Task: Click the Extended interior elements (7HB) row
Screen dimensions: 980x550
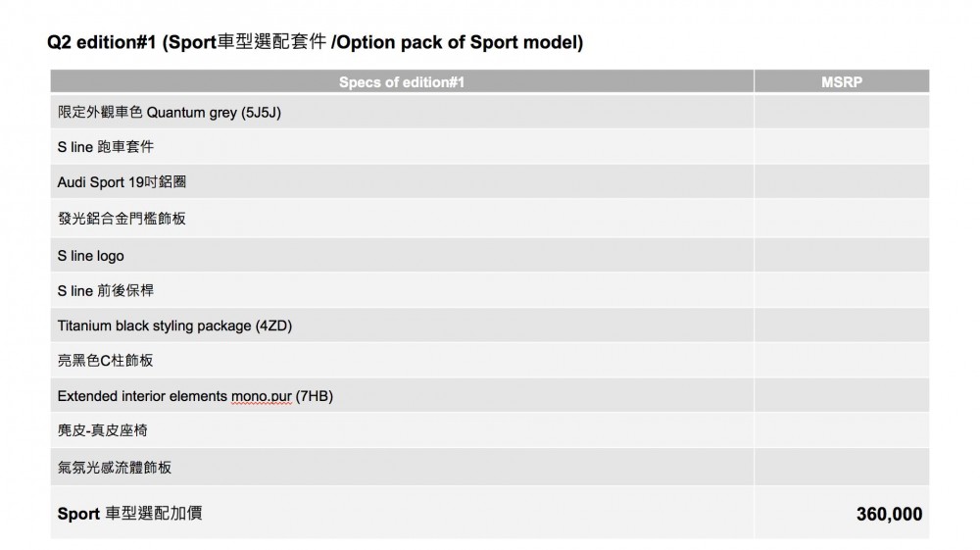Action: tap(202, 396)
